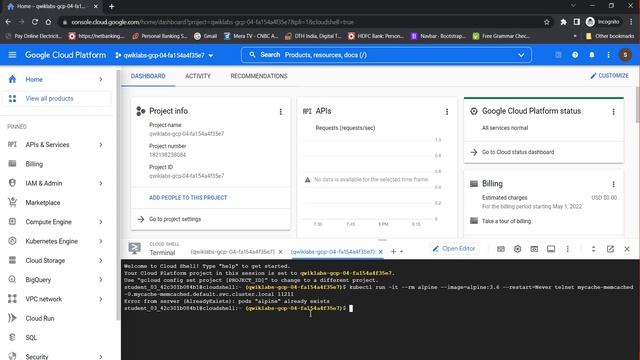The width and height of the screenshot is (640, 360).
Task: Select the second qwiklabs terminal tab
Action: [333, 252]
